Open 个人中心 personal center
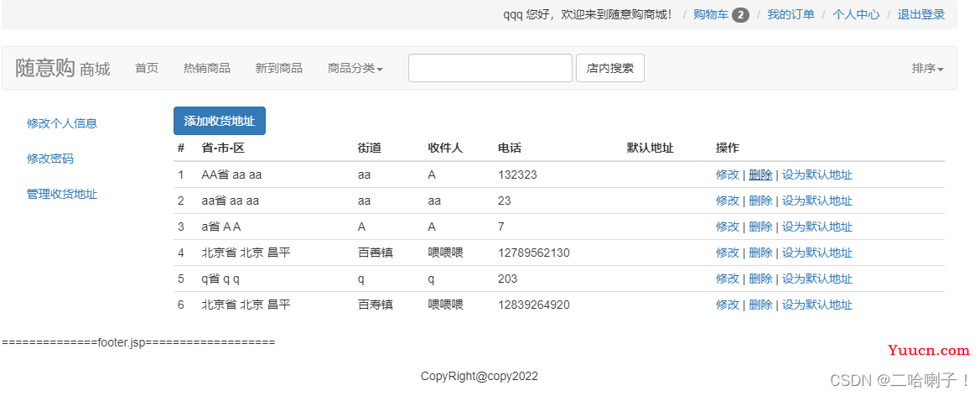The image size is (980, 396). point(856,14)
